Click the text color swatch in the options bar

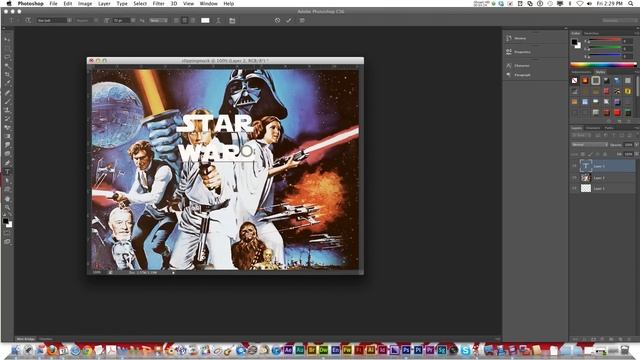[x=205, y=20]
